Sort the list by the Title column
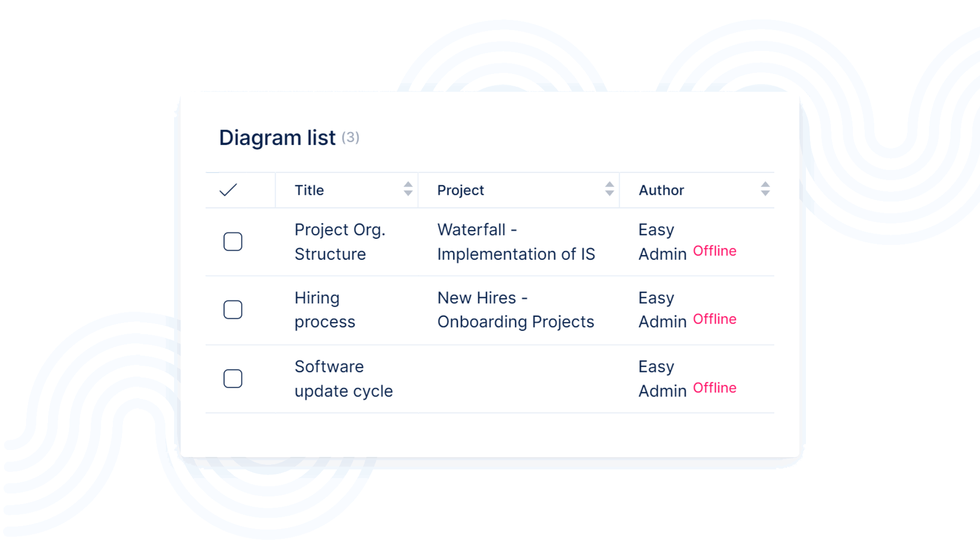980x549 pixels. [408, 189]
